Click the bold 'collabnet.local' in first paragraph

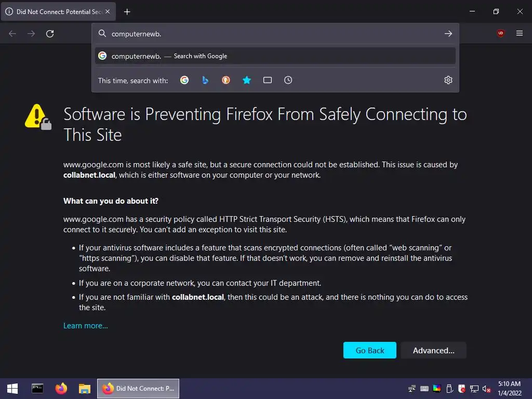(x=89, y=175)
